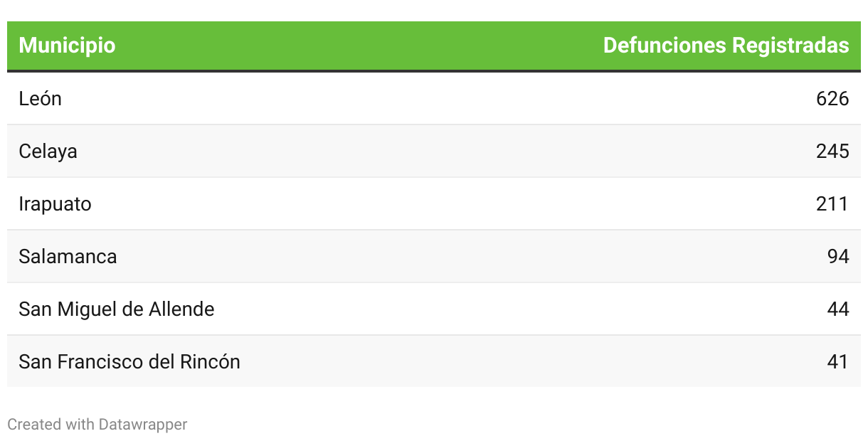
Task: Select the San Miguel de Allende cell
Action: tap(117, 309)
